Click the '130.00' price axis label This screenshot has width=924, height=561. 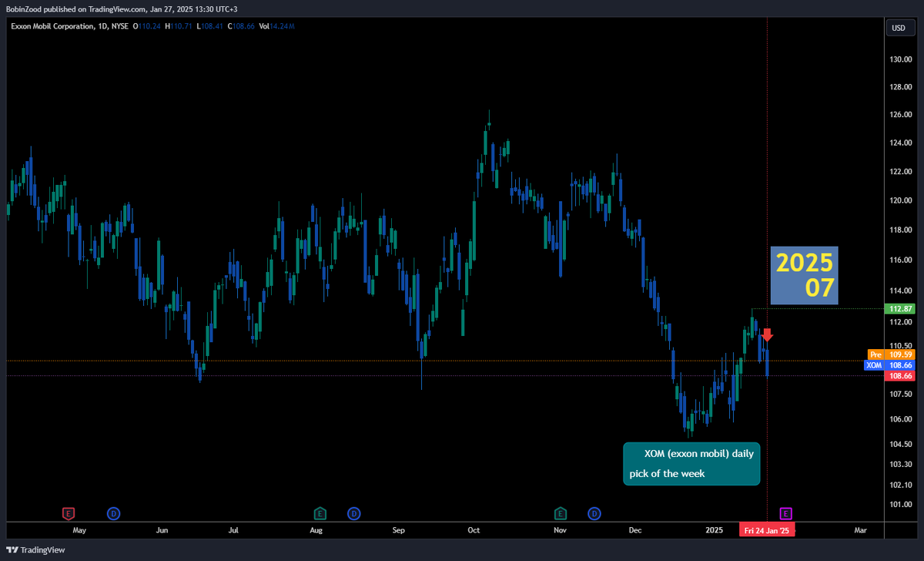tap(900, 59)
